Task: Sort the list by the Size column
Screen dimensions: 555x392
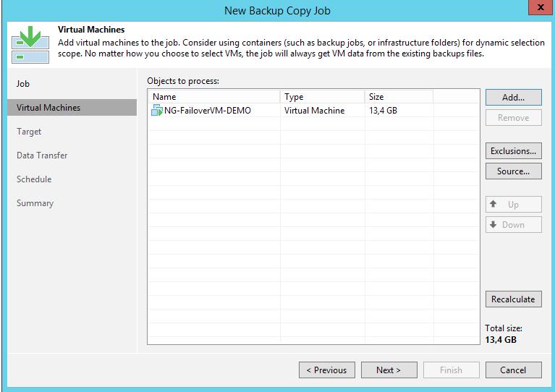Action: pos(399,97)
